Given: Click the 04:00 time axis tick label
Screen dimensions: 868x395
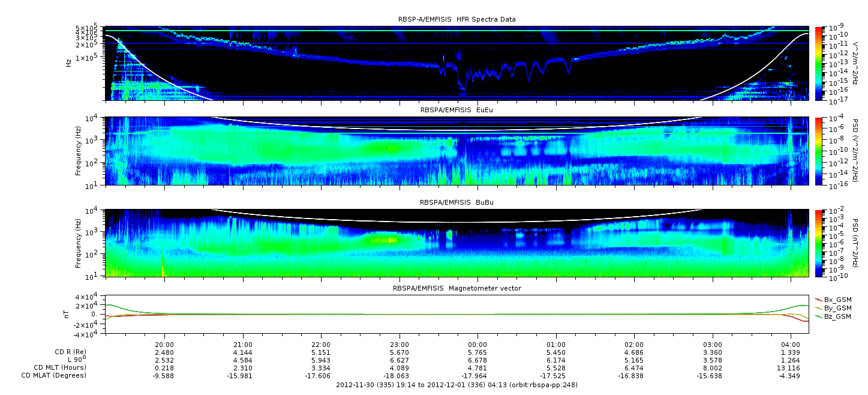Looking at the screenshot, I should pos(791,344).
